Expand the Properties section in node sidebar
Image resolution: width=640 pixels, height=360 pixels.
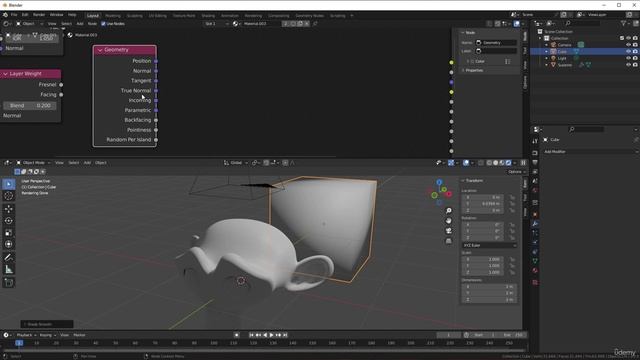click(474, 70)
